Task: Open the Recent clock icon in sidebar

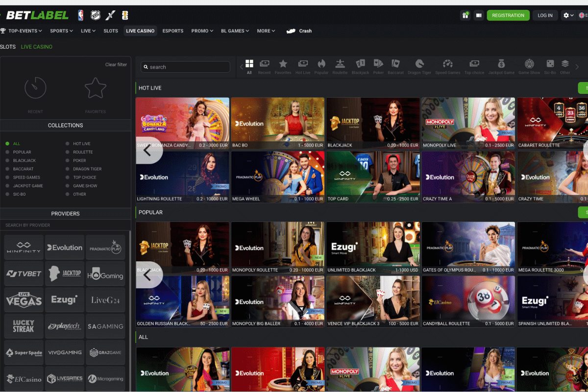Action: click(x=35, y=88)
